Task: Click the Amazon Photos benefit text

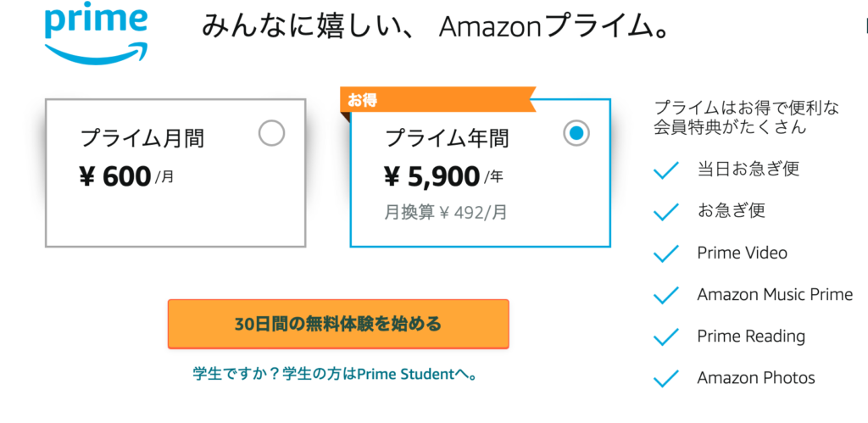Action: tap(756, 378)
